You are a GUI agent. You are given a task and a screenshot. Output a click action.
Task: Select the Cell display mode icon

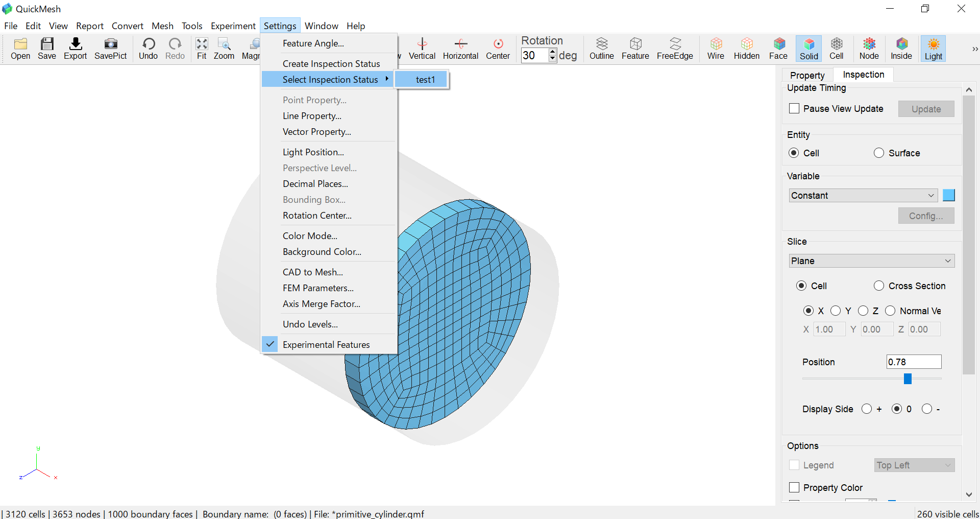tap(837, 49)
